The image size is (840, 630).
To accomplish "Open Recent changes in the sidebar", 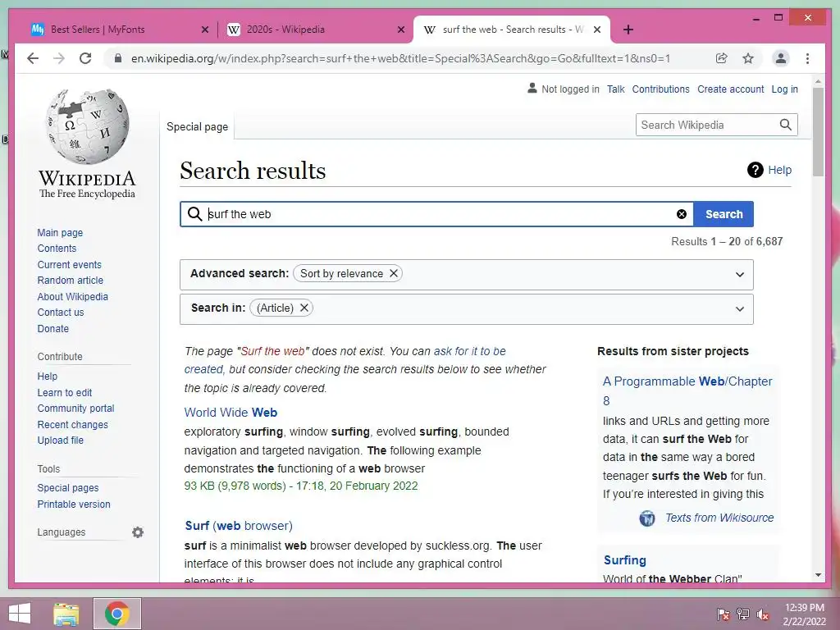I will click(x=72, y=425).
